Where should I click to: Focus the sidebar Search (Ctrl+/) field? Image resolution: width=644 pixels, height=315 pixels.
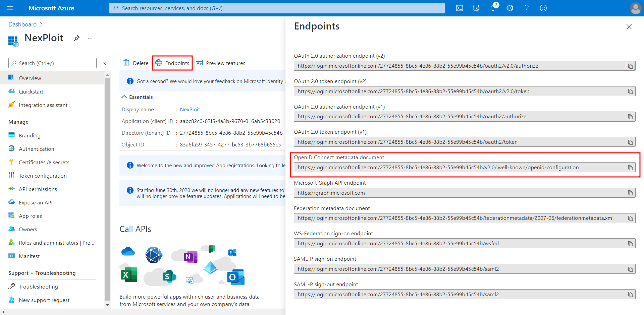52,63
